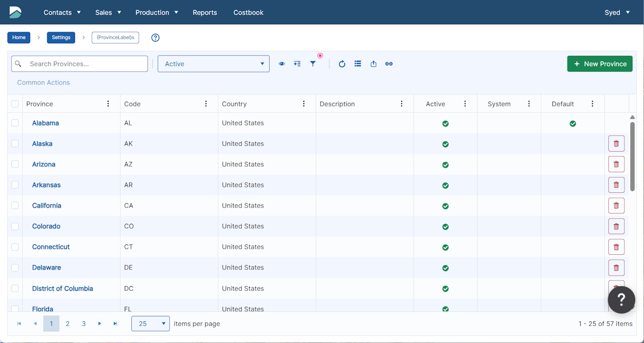Image resolution: width=644 pixels, height=343 pixels.
Task: Click the Search Provinces input field
Action: point(86,64)
